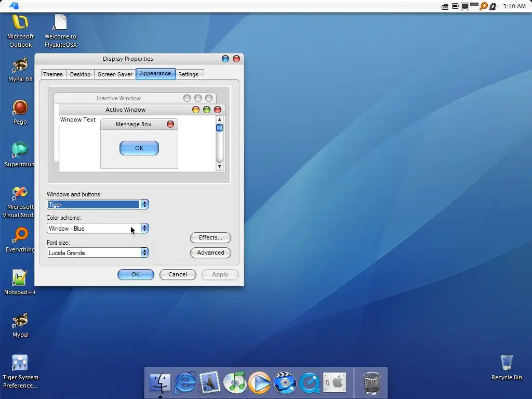The width and height of the screenshot is (532, 399).
Task: Click the blue preview scrollbar thumb
Action: pyautogui.click(x=220, y=128)
